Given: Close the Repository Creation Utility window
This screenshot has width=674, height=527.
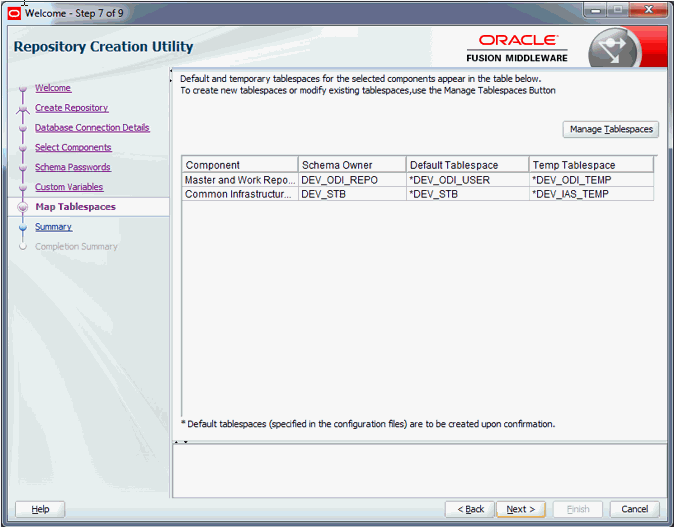Looking at the screenshot, I should [649, 10].
